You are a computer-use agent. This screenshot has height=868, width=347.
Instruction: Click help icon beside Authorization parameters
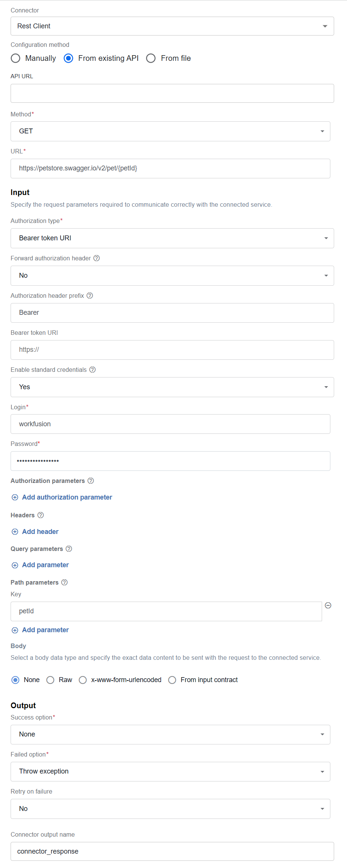[91, 481]
